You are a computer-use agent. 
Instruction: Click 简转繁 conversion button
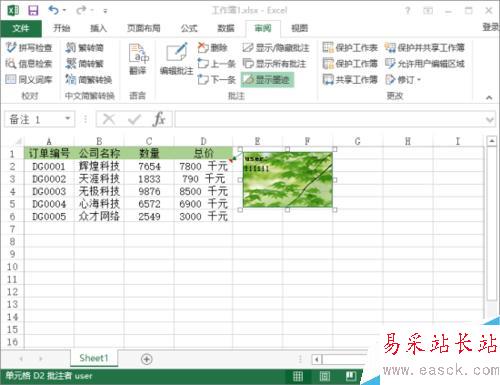tap(85, 63)
